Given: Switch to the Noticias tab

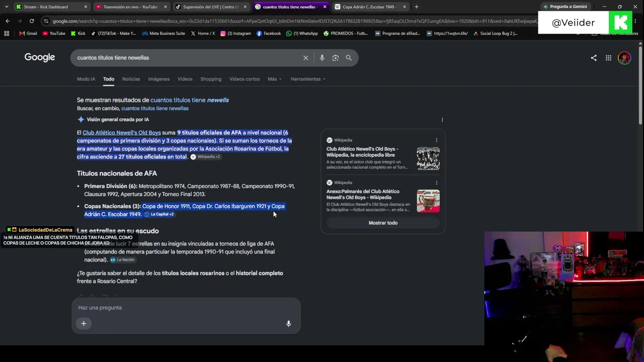Looking at the screenshot, I should coord(131,79).
